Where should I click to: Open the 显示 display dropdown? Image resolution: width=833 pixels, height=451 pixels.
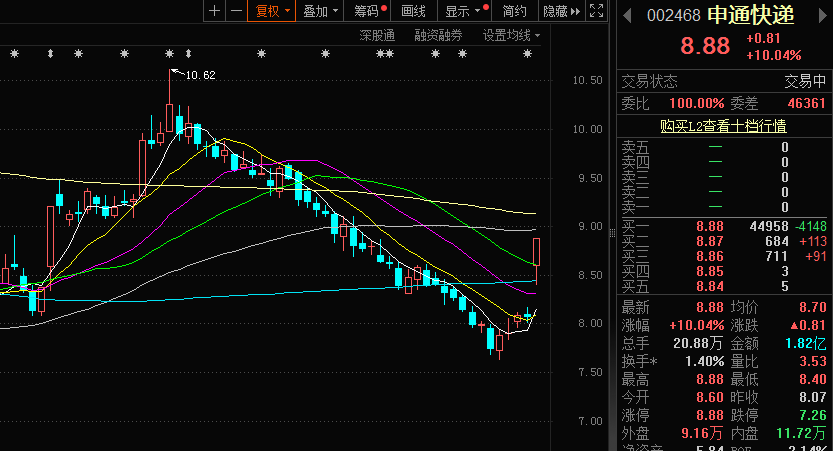(x=463, y=11)
